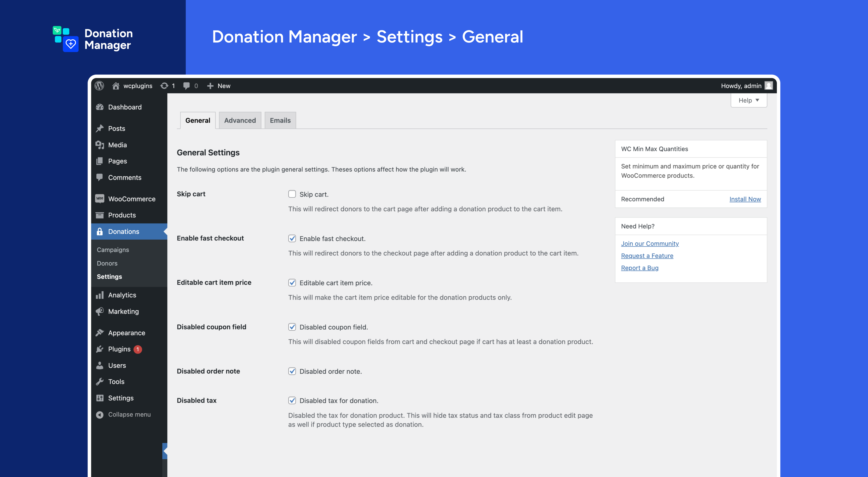The height and width of the screenshot is (477, 868).
Task: Toggle Disabled order note checkbox
Action: click(292, 371)
